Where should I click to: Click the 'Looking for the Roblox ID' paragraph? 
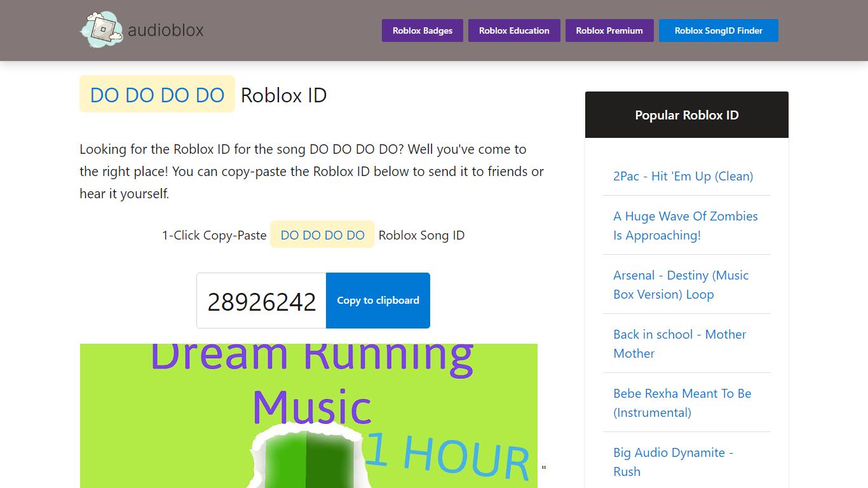pyautogui.click(x=312, y=172)
